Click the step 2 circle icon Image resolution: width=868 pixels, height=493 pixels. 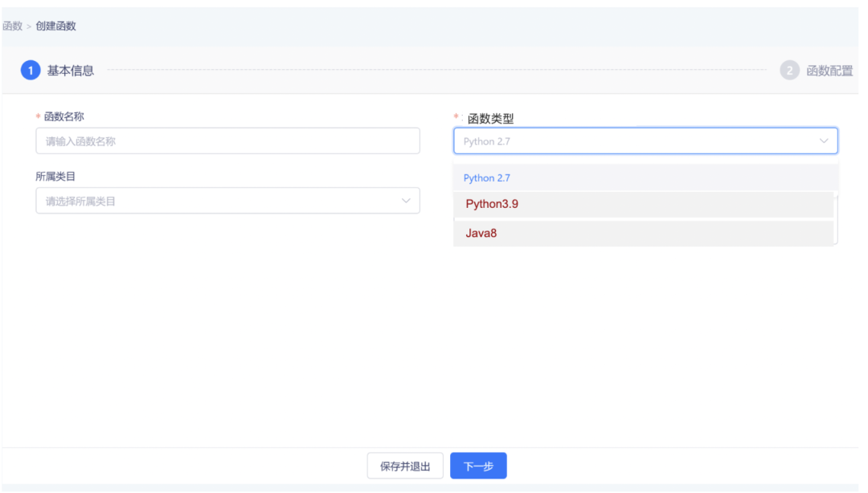[789, 71]
